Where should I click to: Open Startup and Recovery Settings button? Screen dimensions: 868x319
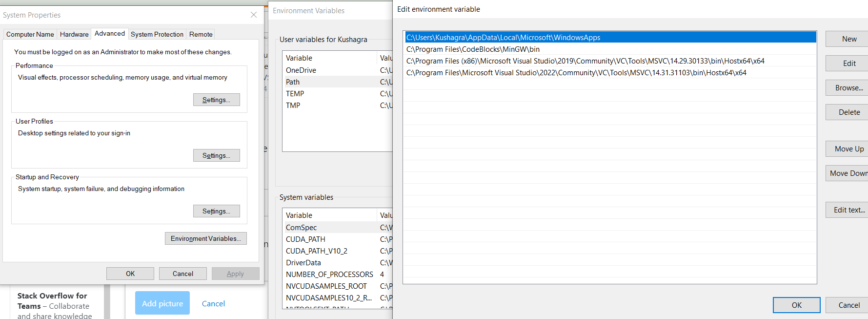[217, 211]
